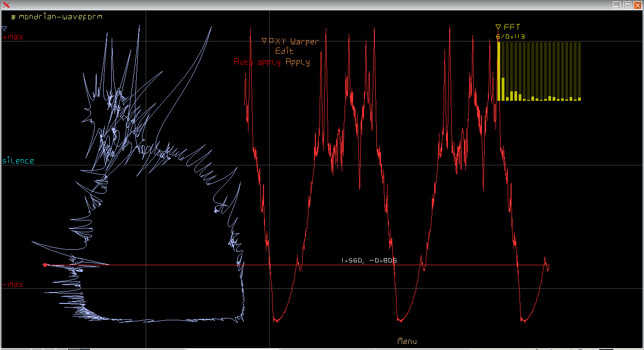Toggle the Auto apply option

[258, 62]
